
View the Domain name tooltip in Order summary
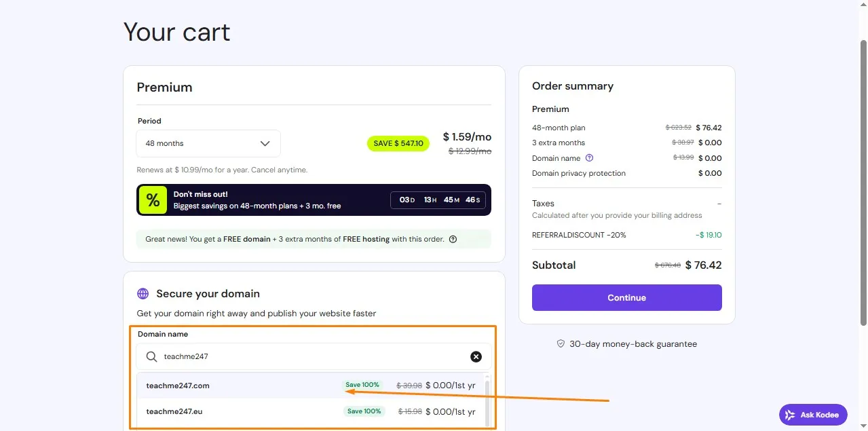(x=589, y=157)
